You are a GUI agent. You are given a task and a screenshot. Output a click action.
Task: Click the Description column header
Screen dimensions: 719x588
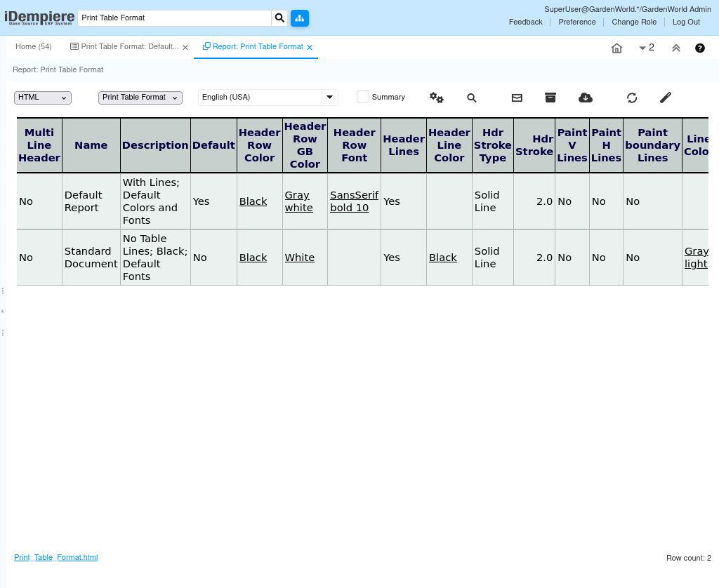click(155, 145)
